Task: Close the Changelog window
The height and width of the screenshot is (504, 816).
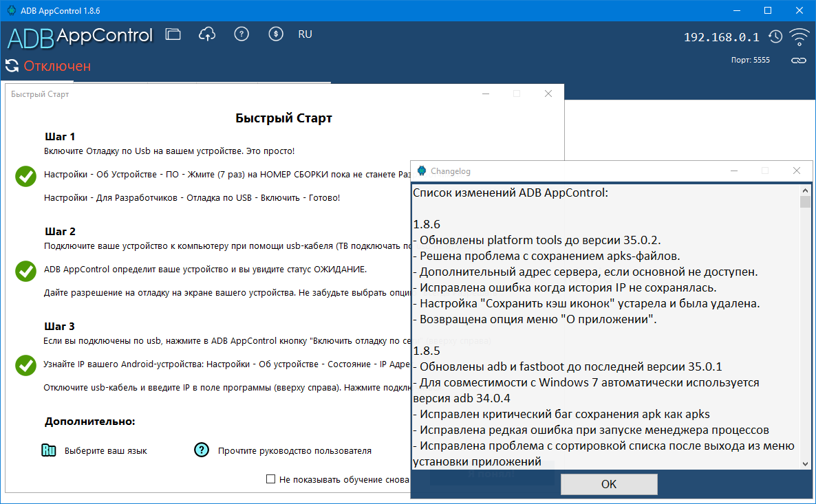Action: click(x=797, y=171)
